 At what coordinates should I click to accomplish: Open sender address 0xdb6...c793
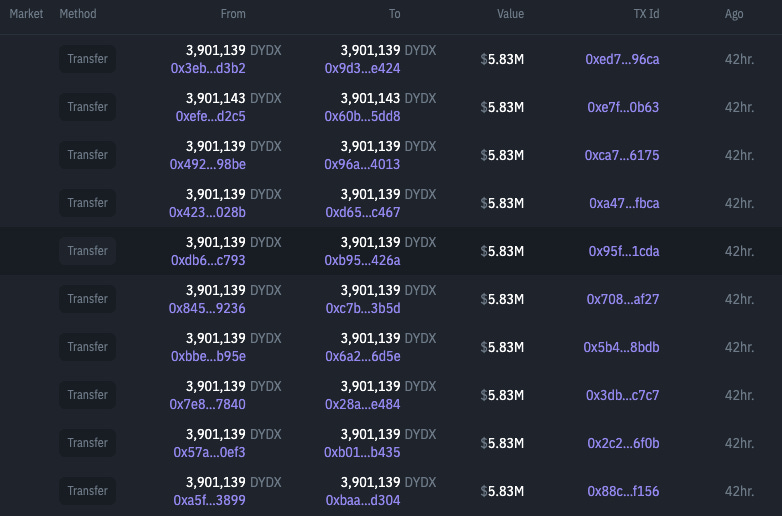pos(208,260)
